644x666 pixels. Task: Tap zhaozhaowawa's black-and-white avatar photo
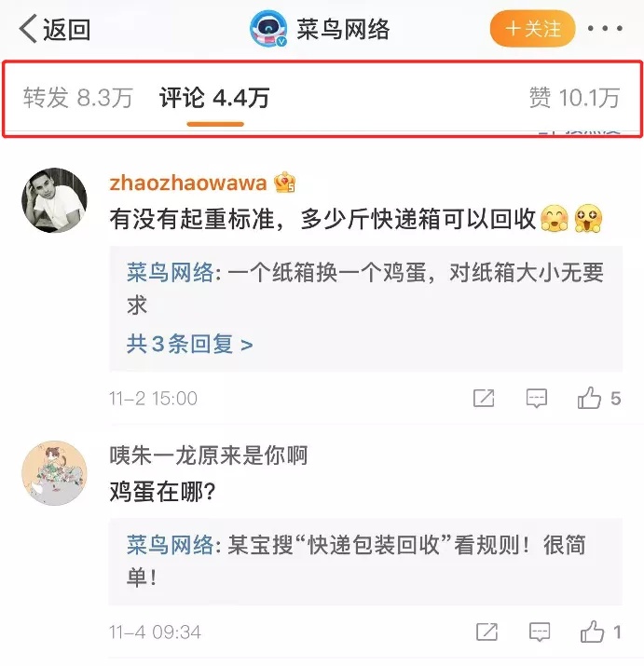tap(54, 200)
